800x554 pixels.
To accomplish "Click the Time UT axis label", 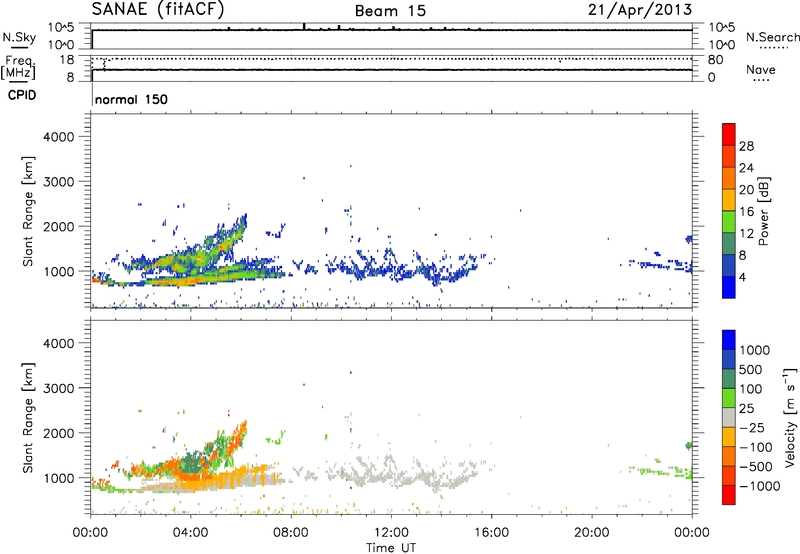I will [391, 548].
